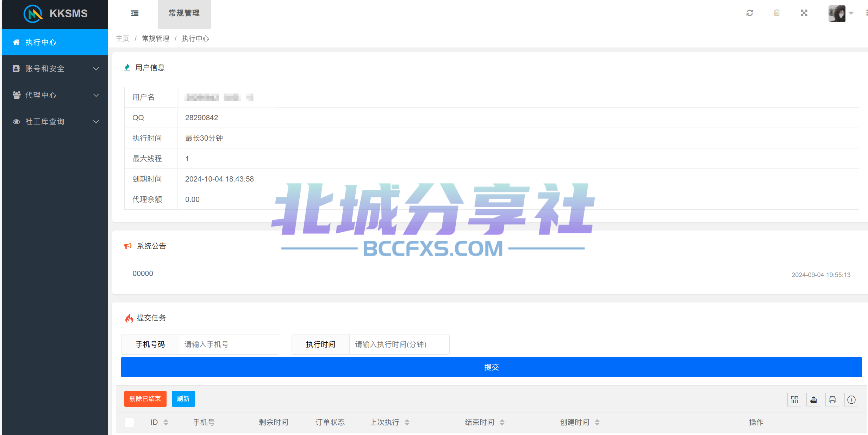Click the users group icon beside 代理中心
868x435 pixels.
click(x=16, y=95)
